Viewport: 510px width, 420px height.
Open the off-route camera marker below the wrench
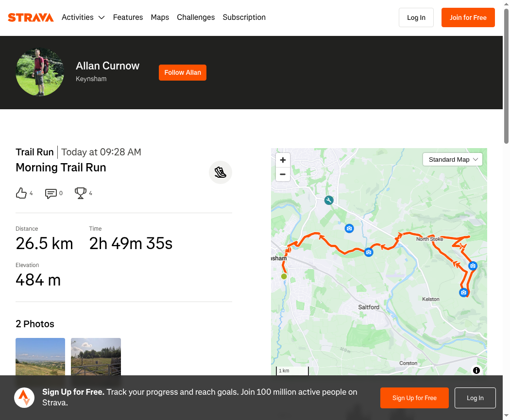coord(349,228)
